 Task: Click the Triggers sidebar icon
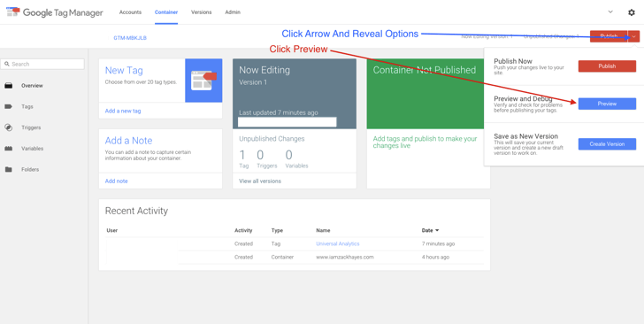pyautogui.click(x=8, y=127)
